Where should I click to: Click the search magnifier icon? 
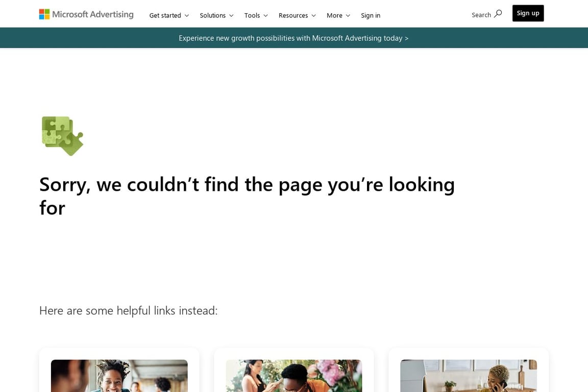coord(498,14)
